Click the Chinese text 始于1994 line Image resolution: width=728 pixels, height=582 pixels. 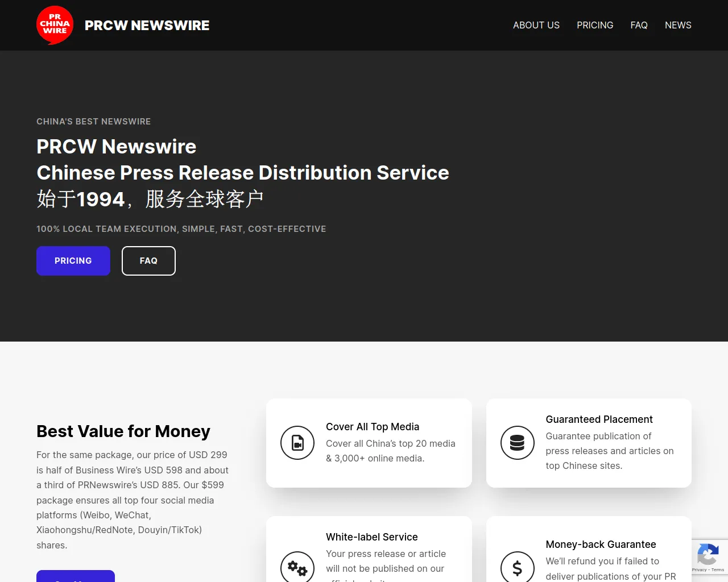[x=150, y=199]
